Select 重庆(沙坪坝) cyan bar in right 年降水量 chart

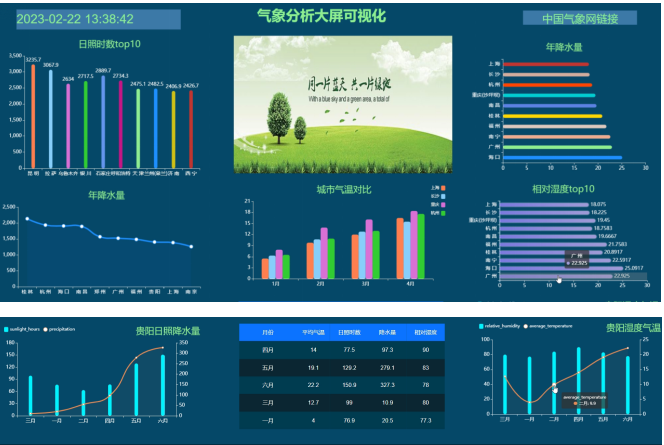pos(549,95)
